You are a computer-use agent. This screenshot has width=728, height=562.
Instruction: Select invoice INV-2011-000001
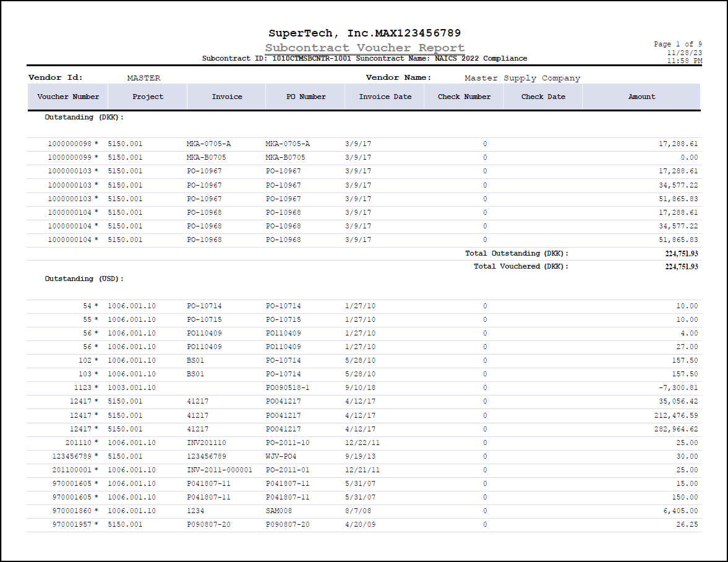[x=219, y=470]
